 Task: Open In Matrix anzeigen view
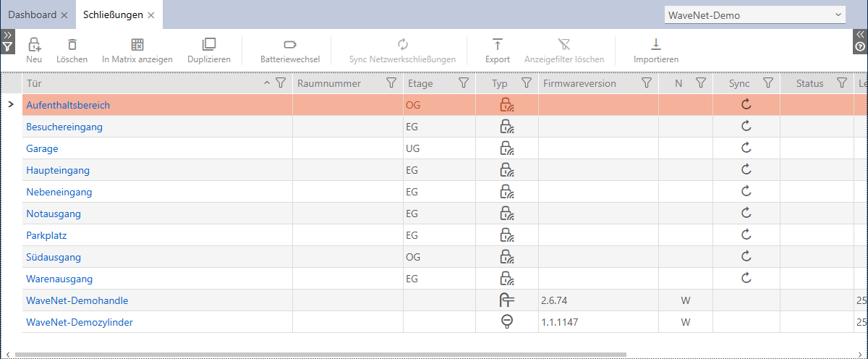137,45
